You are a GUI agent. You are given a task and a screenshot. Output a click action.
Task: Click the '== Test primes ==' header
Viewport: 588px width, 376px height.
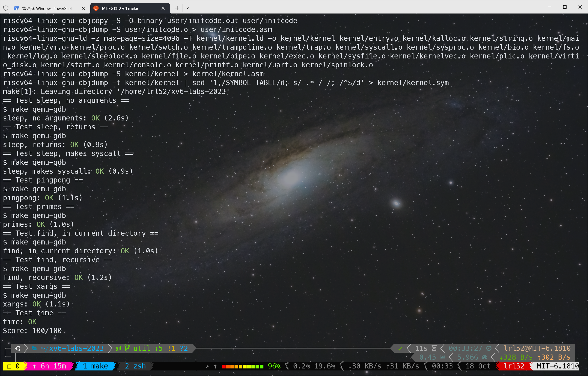[39, 207]
